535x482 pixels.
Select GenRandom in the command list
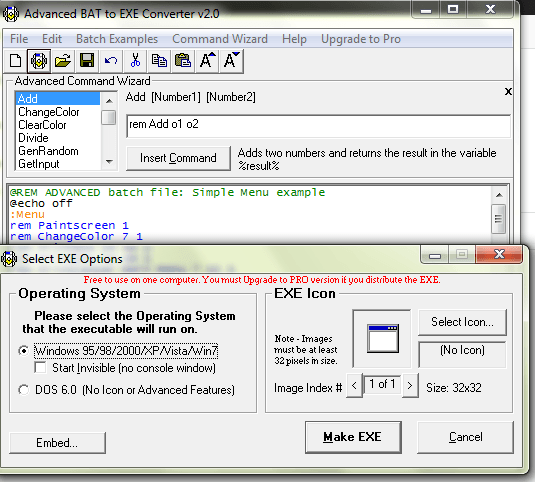pyautogui.click(x=58, y=151)
